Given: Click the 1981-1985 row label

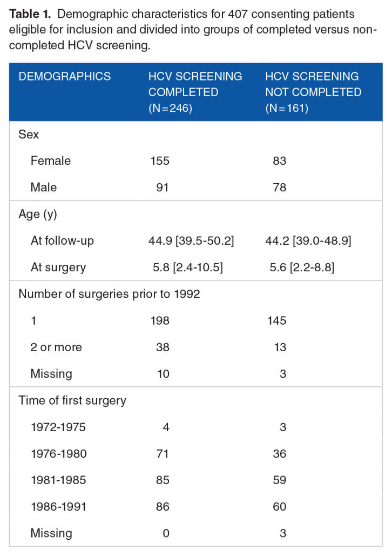Looking at the screenshot, I should [x=58, y=480].
